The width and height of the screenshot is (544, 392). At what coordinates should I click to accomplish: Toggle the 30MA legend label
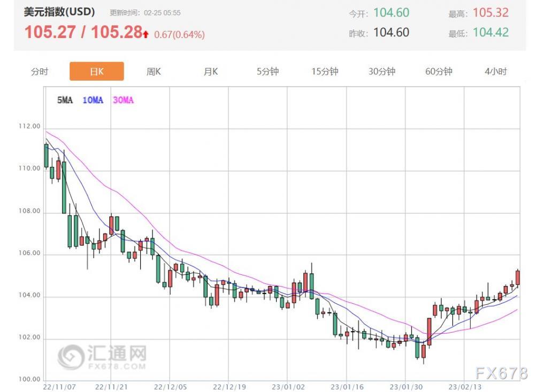[x=123, y=100]
